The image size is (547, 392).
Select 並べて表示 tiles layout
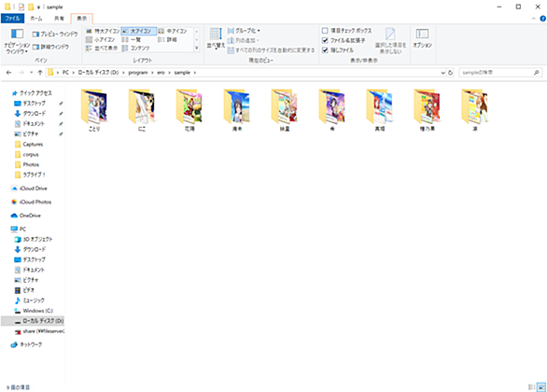(103, 49)
